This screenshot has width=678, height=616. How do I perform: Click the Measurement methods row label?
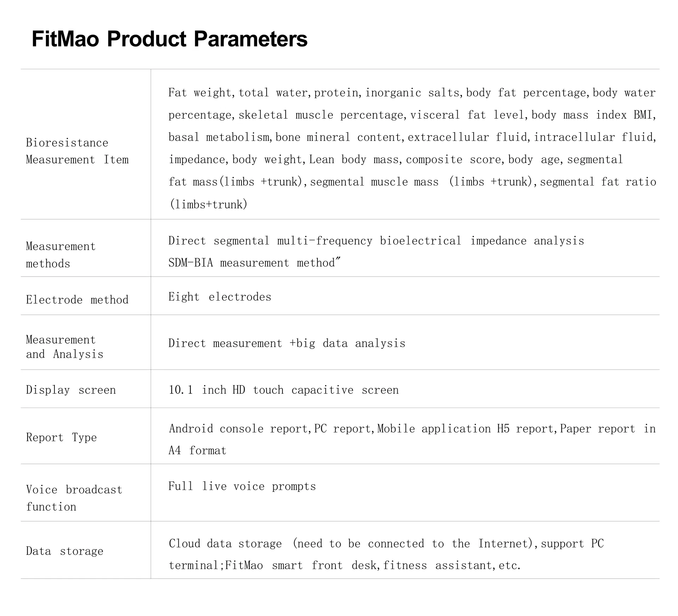61,255
